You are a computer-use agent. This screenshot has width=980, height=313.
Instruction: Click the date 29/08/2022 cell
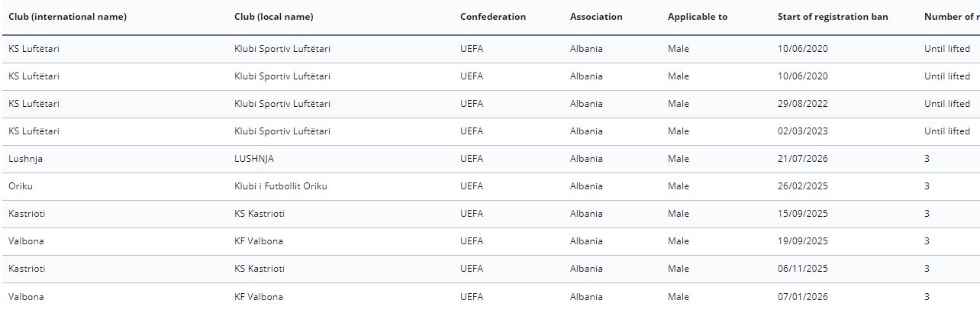click(x=803, y=104)
